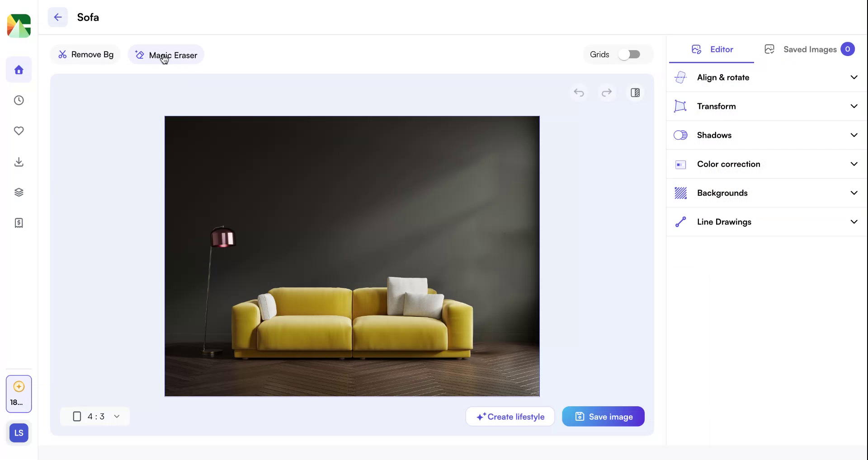Click the Create lifestyle button
Viewport: 868px width, 460px height.
click(510, 416)
